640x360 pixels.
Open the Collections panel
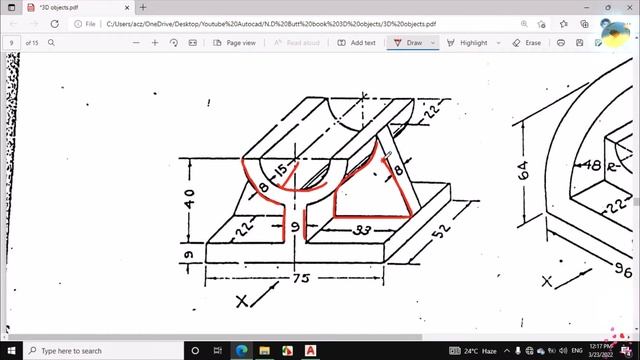point(584,24)
